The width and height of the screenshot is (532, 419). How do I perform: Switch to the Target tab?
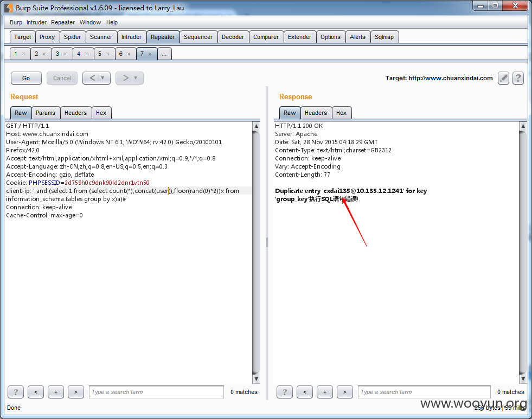pos(22,37)
